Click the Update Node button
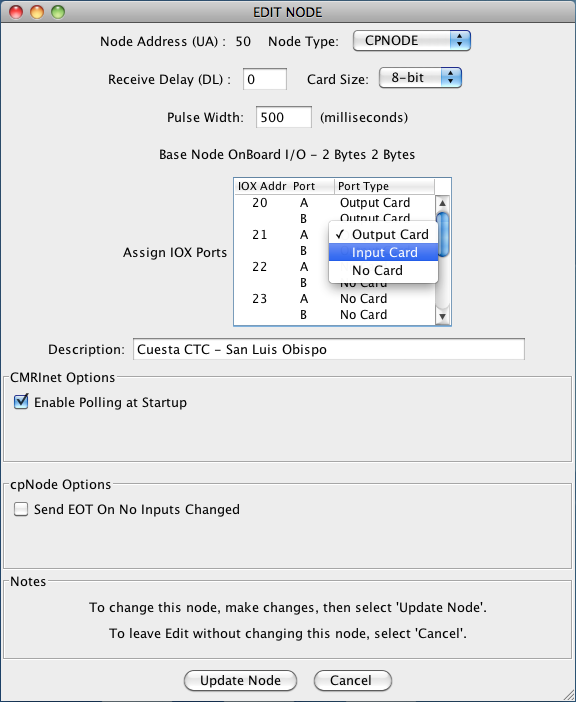576x702 pixels. pyautogui.click(x=240, y=681)
